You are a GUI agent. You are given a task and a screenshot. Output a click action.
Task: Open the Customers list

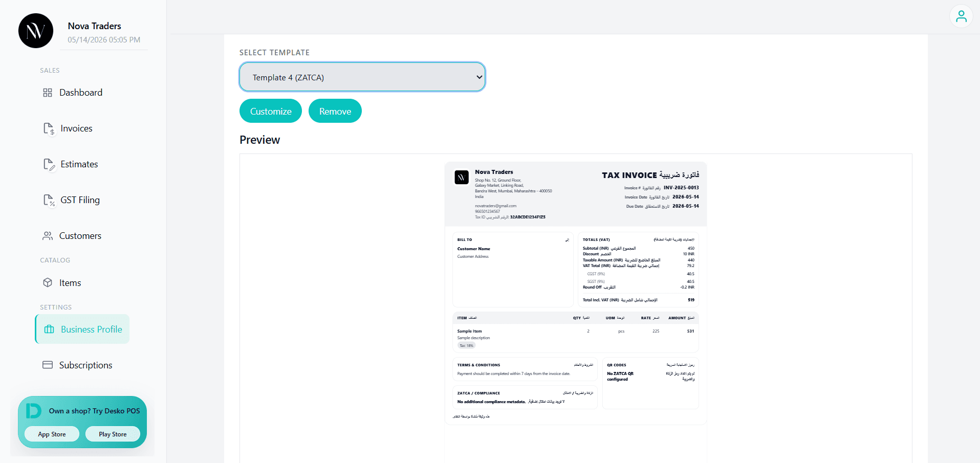pyautogui.click(x=80, y=236)
